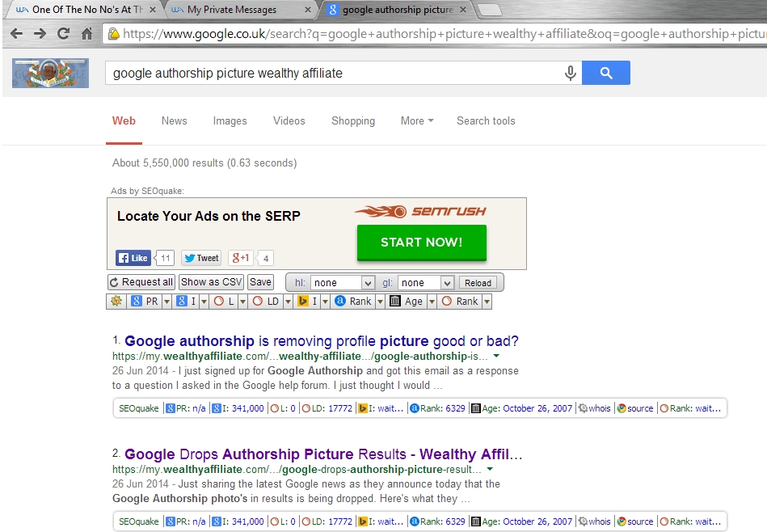
Task: Open dropdown arrow next to L parameter
Action: tap(242, 302)
